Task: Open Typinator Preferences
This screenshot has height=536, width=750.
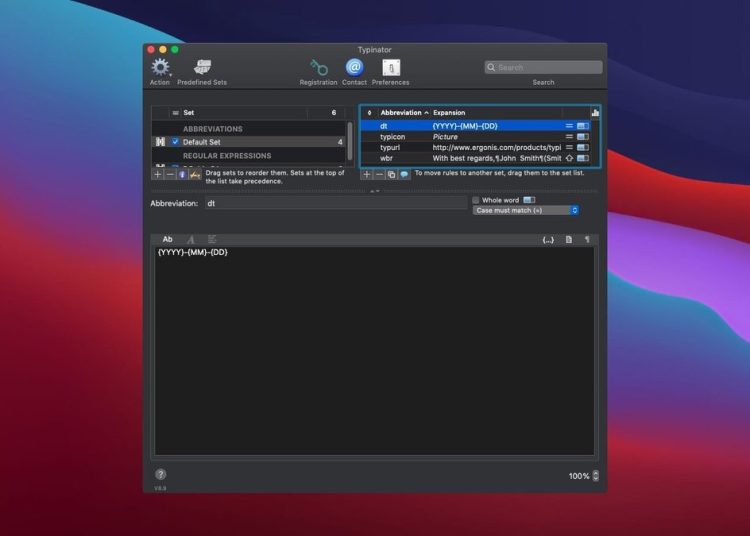Action: (x=391, y=67)
